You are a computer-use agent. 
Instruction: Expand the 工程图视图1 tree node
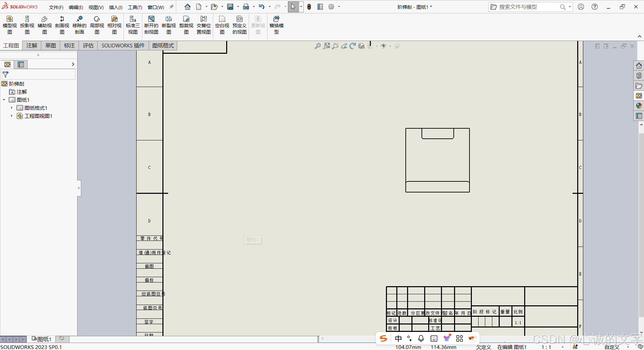tap(12, 116)
